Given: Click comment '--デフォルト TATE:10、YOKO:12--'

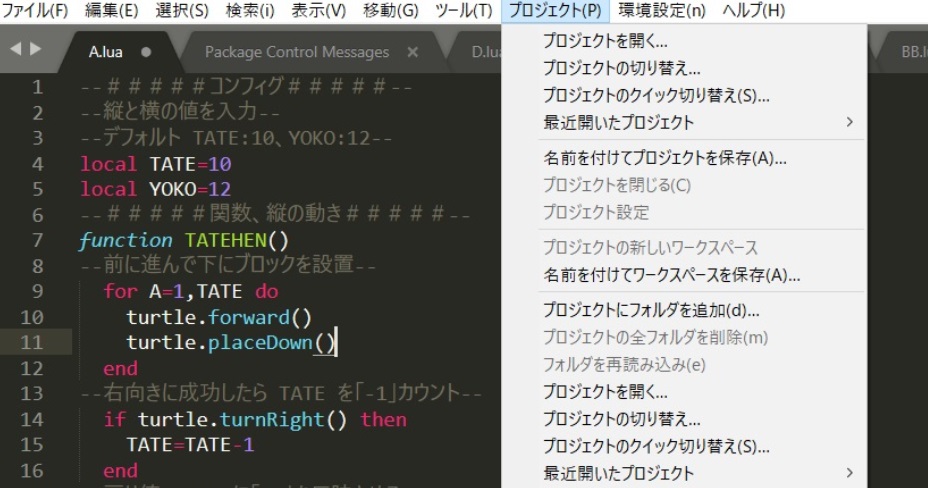Looking at the screenshot, I should (x=236, y=138).
